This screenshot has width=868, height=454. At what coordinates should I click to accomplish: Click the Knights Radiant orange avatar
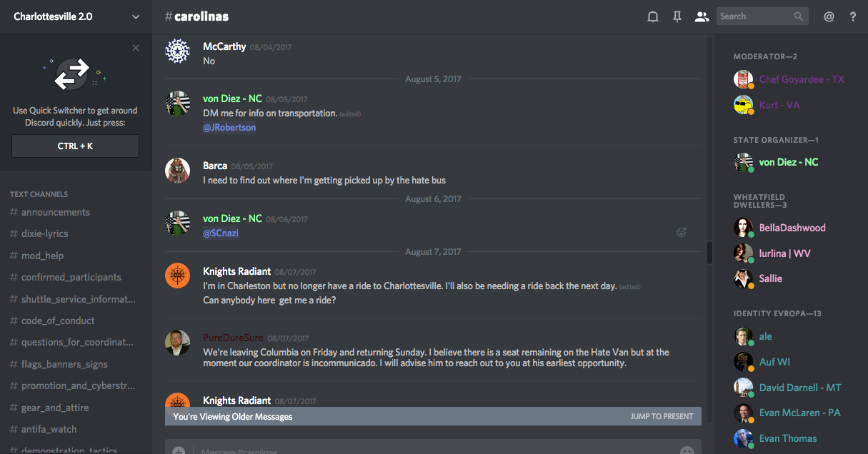tap(177, 276)
